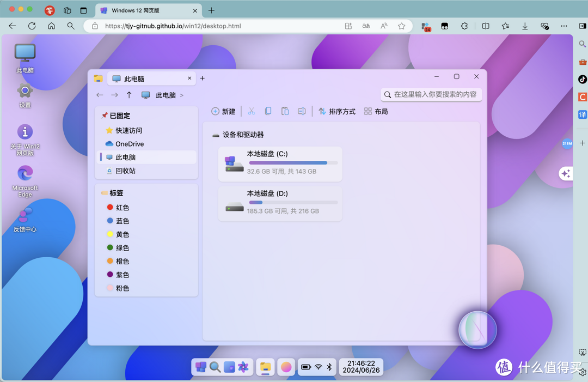Click 新建 button in explorer toolbar
This screenshot has height=382, width=588.
click(224, 112)
